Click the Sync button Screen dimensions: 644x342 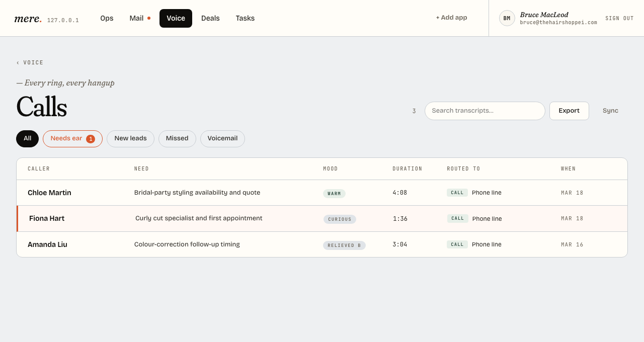pos(610,111)
